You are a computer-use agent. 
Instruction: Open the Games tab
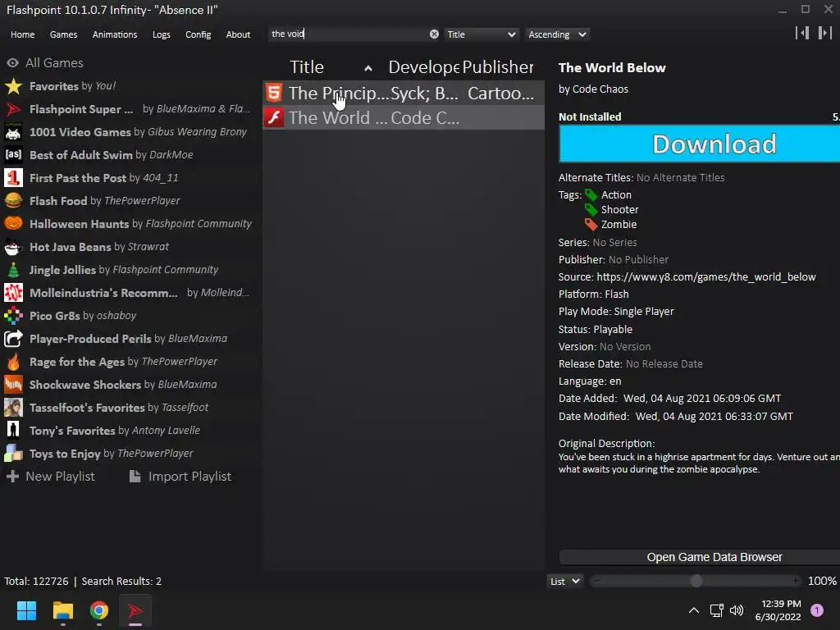tap(64, 34)
